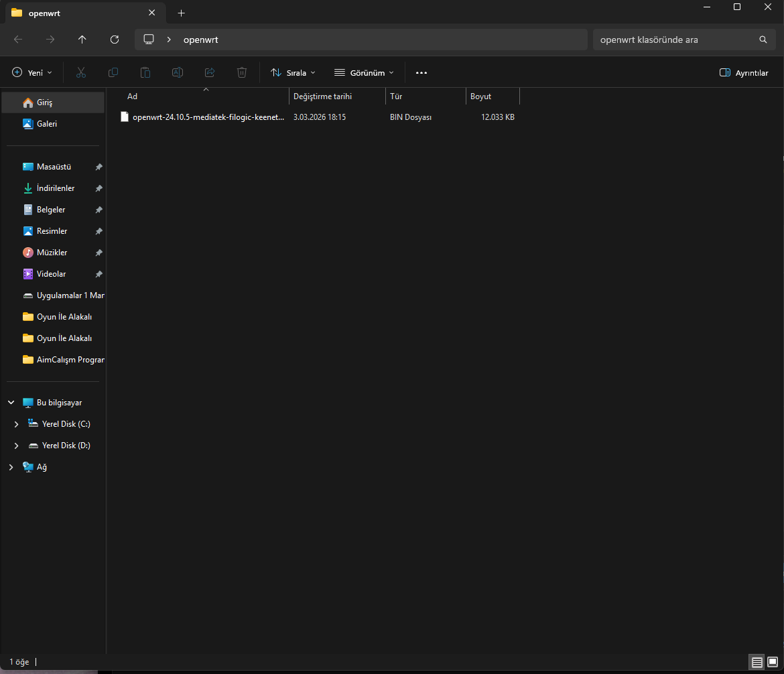Click the 12.033 KB size cell
Screen dimensions: 784x674
point(497,117)
